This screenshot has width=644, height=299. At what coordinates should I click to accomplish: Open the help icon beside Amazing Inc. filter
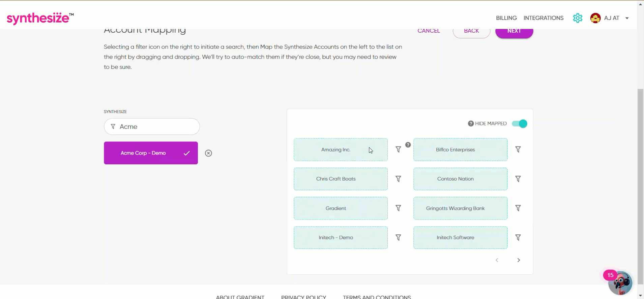click(408, 145)
